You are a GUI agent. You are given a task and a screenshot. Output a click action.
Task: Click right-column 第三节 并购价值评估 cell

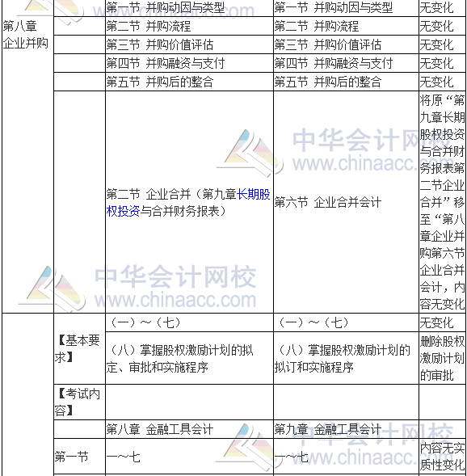(x=346, y=44)
